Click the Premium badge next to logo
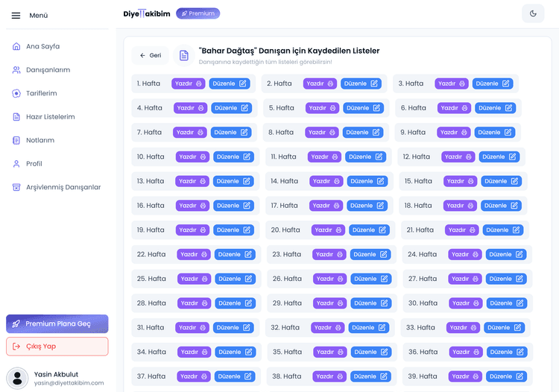 coord(198,13)
